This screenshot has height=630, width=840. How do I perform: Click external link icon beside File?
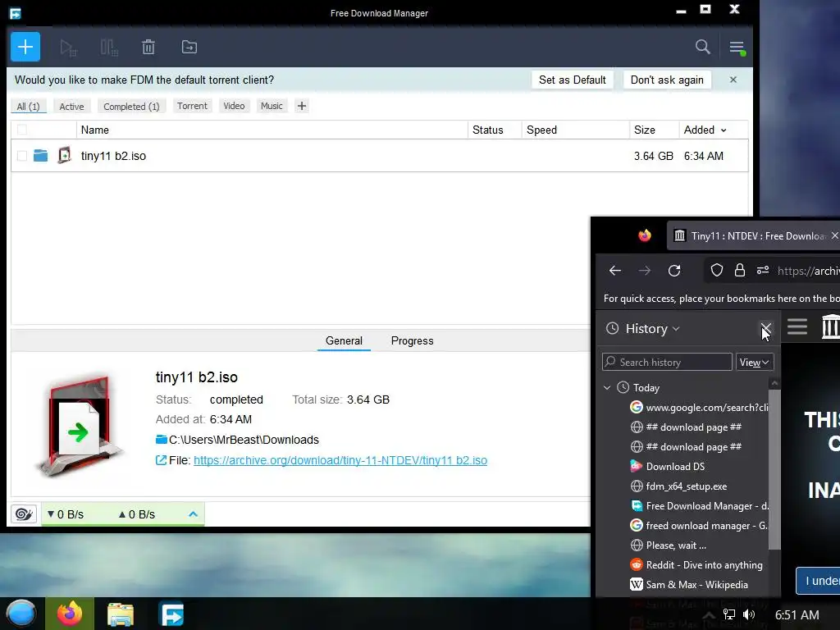tap(161, 460)
